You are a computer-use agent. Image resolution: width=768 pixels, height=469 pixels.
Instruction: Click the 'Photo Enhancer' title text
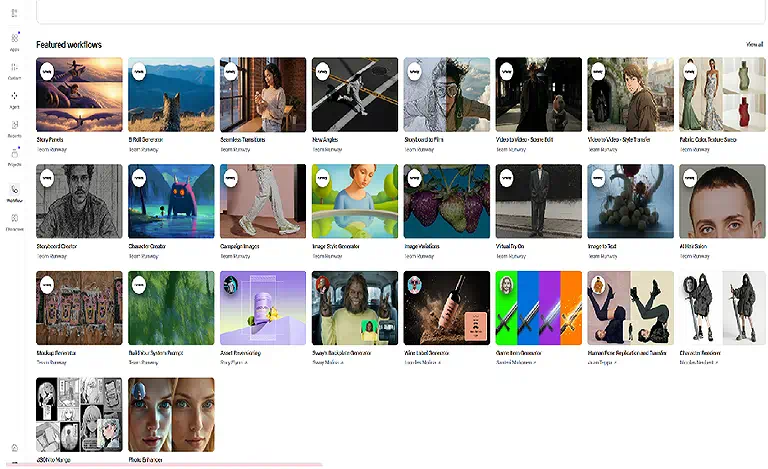coord(145,460)
